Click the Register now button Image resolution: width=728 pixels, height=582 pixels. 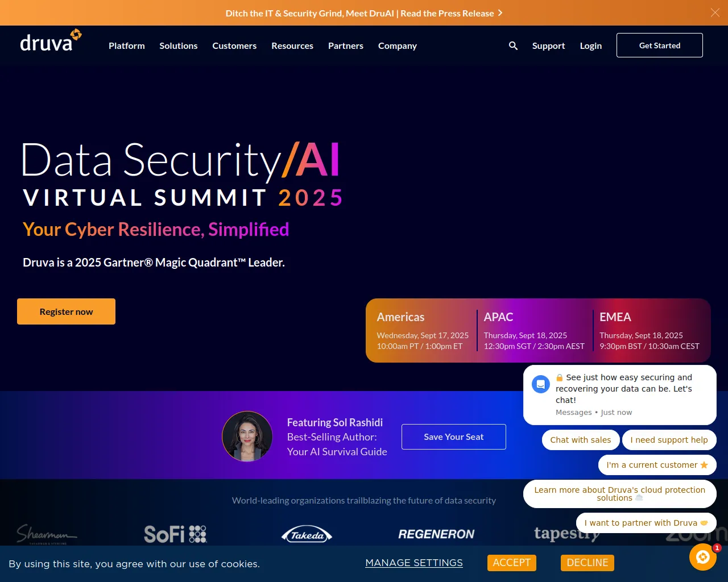[66, 311]
